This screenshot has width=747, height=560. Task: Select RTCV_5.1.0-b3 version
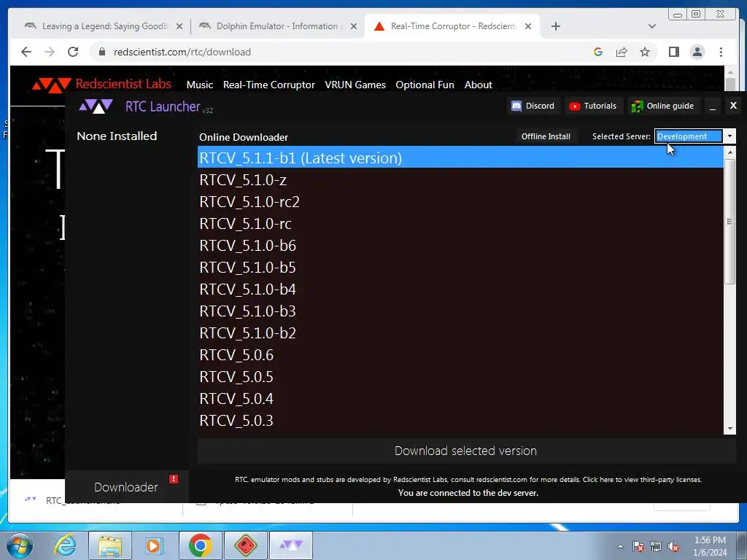pyautogui.click(x=460, y=311)
